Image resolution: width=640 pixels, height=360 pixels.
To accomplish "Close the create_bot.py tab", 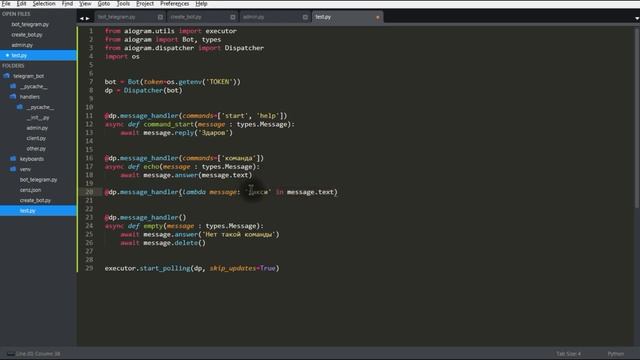I will pos(233,17).
